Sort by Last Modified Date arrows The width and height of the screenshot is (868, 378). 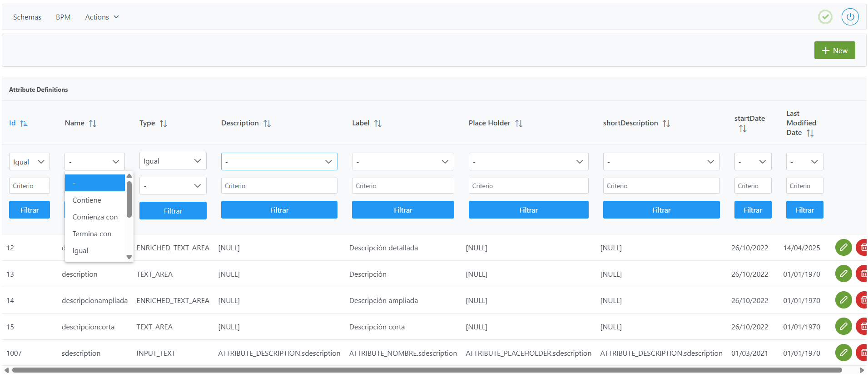point(810,133)
